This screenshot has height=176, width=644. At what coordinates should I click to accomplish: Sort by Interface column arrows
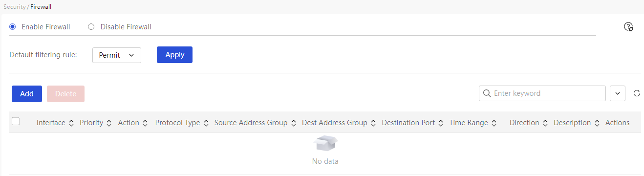point(71,123)
